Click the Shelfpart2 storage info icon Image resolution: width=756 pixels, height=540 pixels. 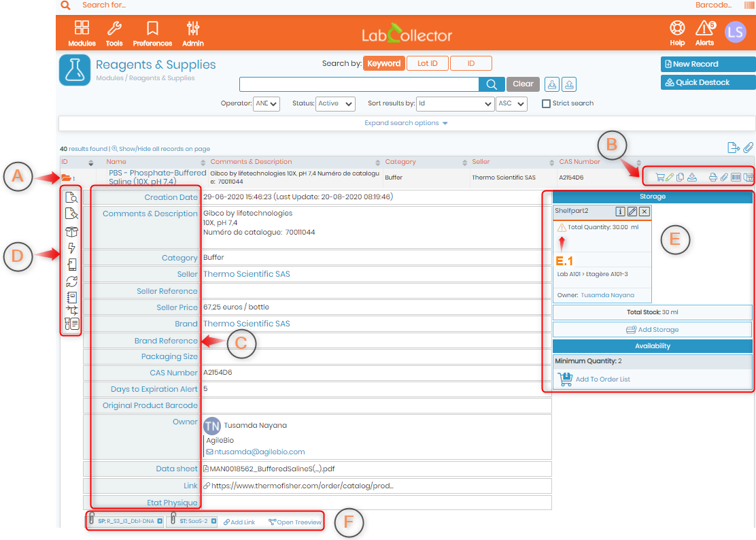point(621,212)
